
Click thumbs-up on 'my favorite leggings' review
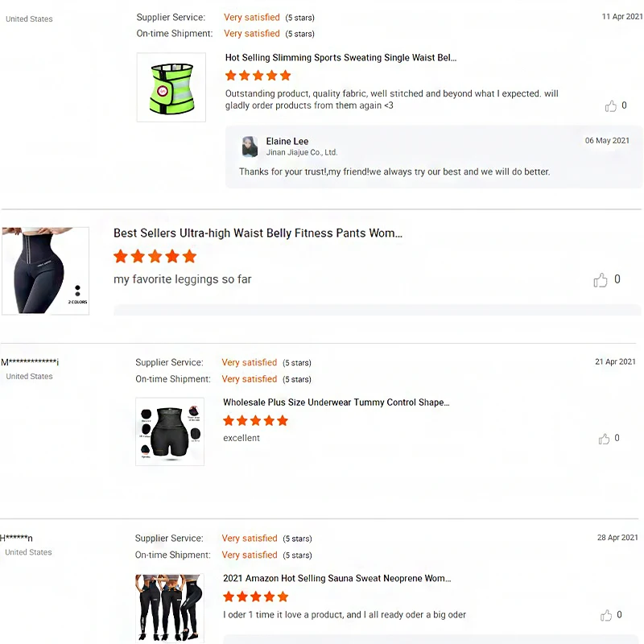point(601,280)
